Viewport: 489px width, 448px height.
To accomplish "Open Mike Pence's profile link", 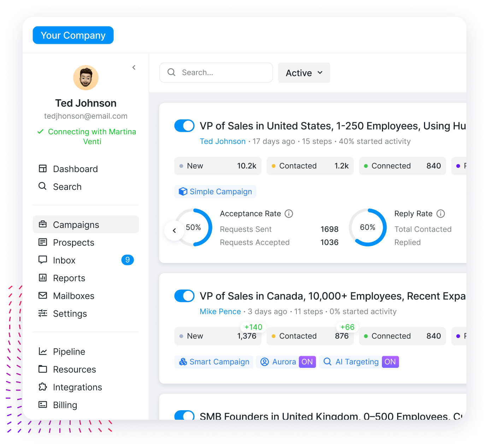I will click(x=220, y=311).
